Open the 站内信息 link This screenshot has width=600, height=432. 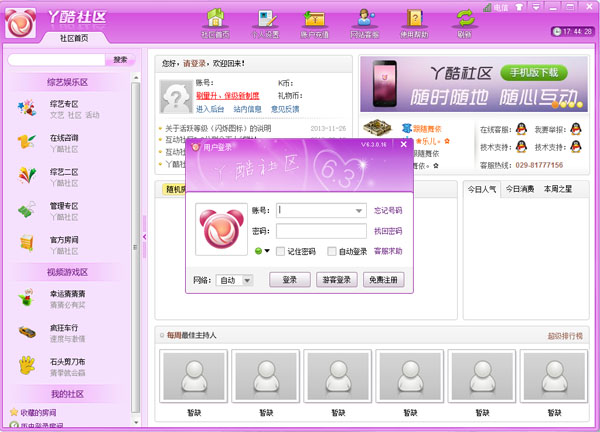[247, 109]
